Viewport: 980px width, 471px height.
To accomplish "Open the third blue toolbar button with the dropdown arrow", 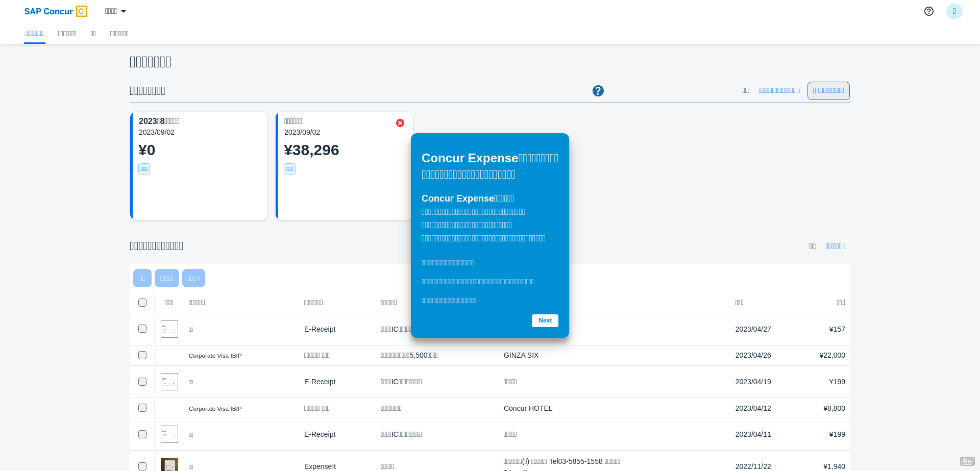I will [193, 278].
